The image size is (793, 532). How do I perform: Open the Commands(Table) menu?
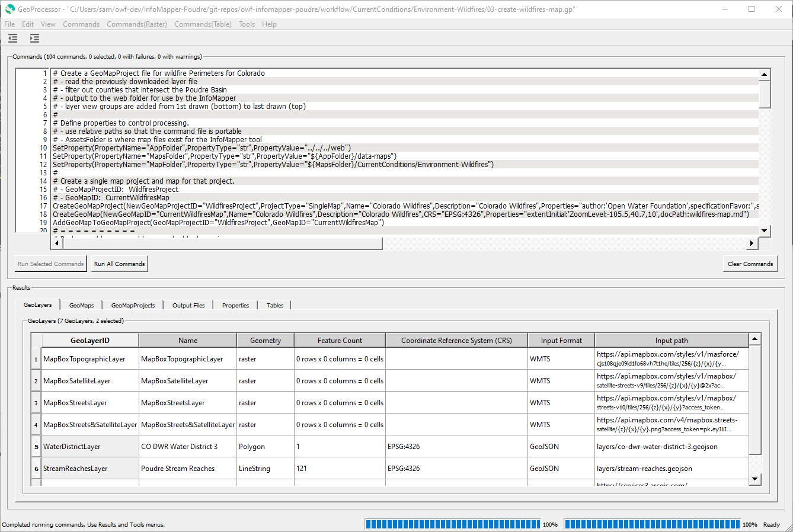coord(203,24)
